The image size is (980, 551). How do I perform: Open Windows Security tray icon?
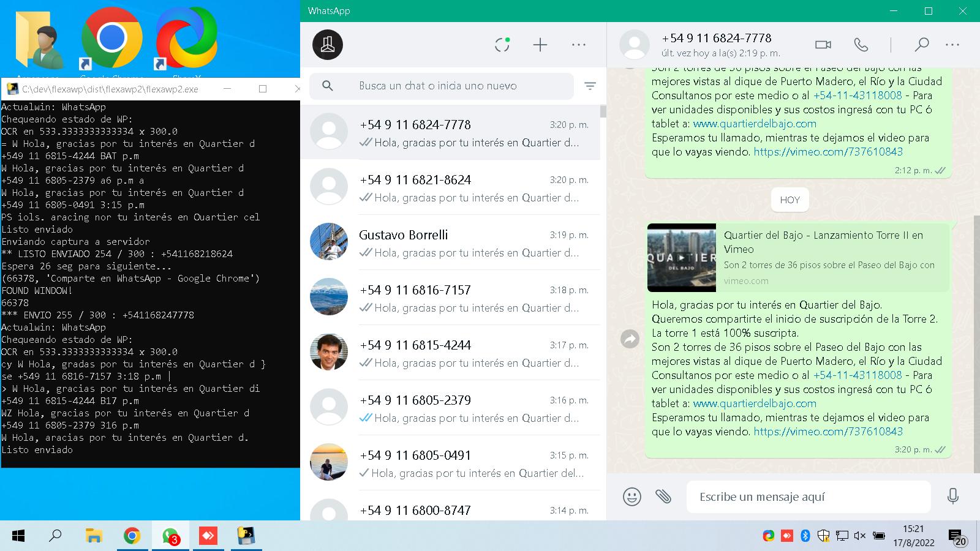coord(824,536)
